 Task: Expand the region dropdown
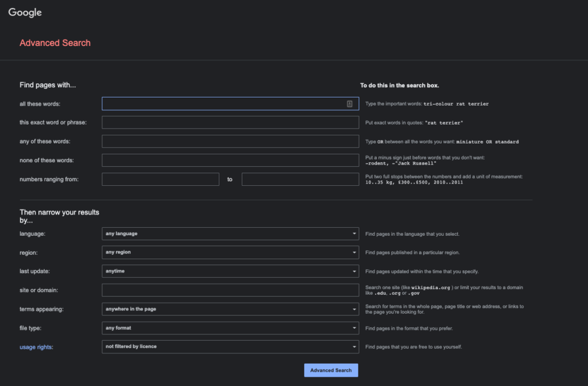230,252
